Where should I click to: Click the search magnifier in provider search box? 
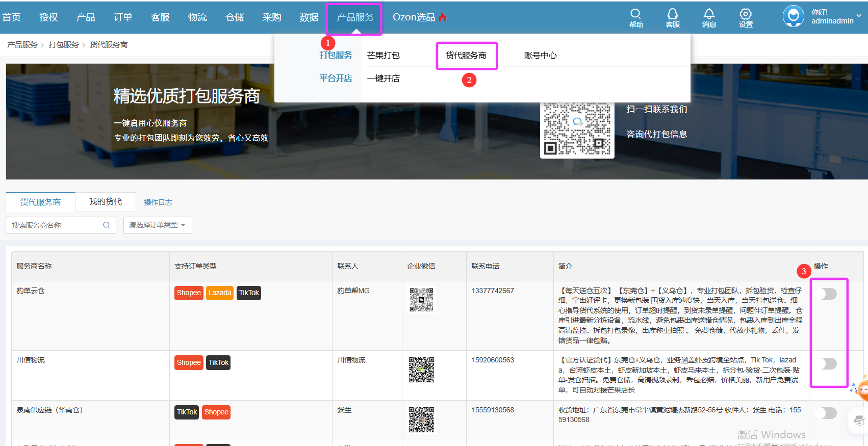(106, 225)
